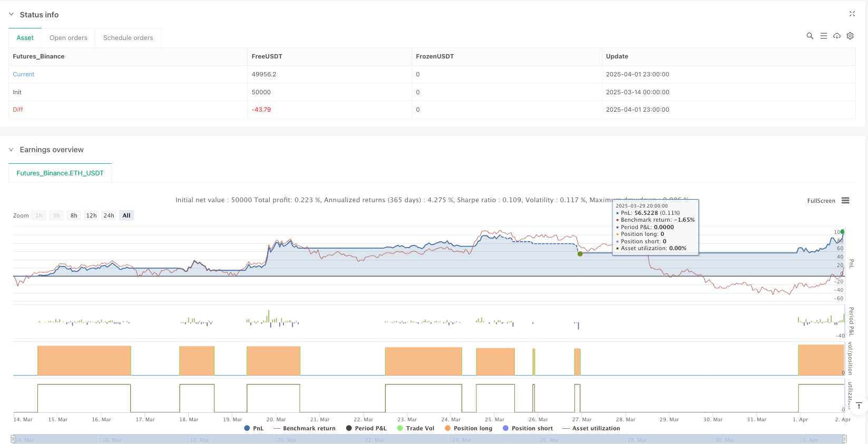Open the list view menu icon

pyautogui.click(x=823, y=36)
